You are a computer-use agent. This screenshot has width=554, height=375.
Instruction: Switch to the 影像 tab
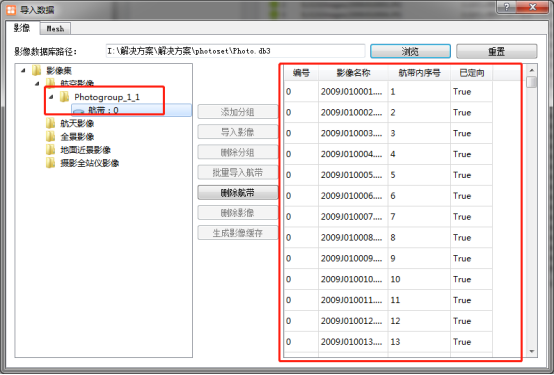tap(22, 28)
